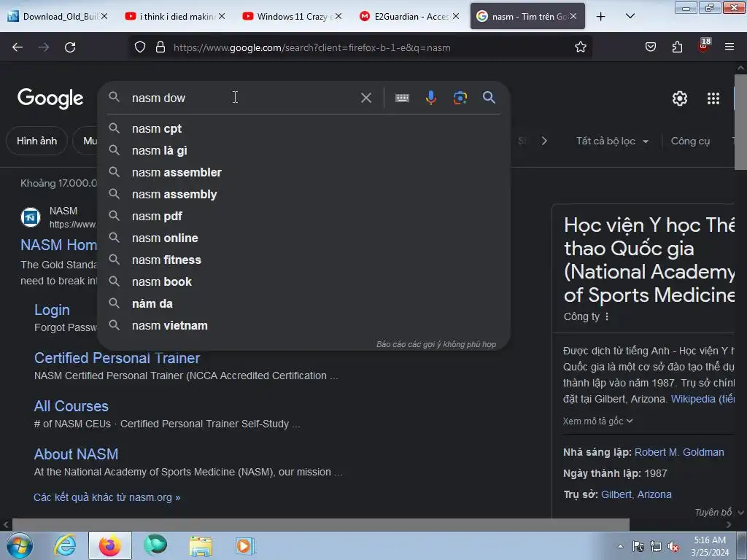Select the Hình ảnh filter chip
Image resolution: width=747 pixels, height=560 pixels.
point(36,141)
